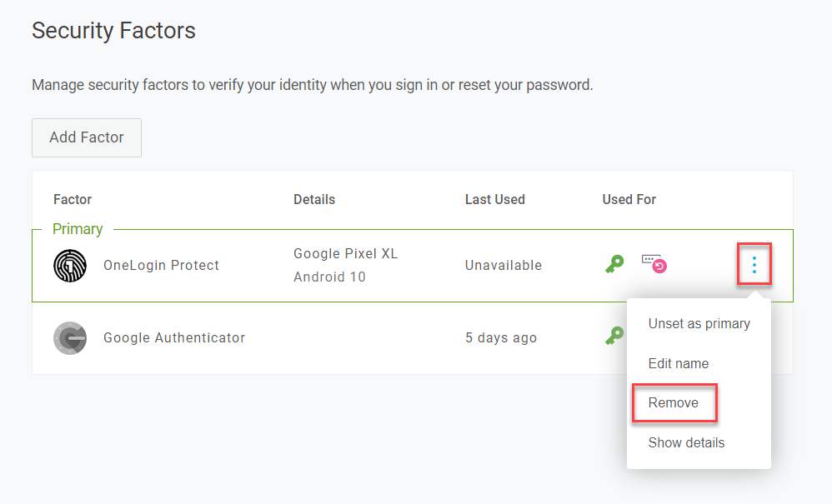Image resolution: width=832 pixels, height=504 pixels.
Task: Open the three-dot options menu for OneLogin Protect
Action: pyautogui.click(x=754, y=264)
